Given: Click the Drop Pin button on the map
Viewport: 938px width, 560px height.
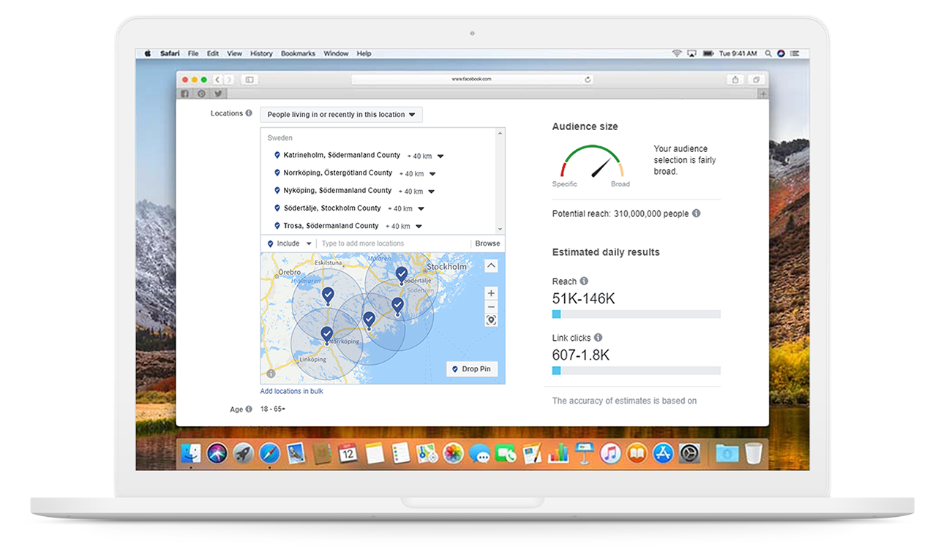Looking at the screenshot, I should [472, 368].
